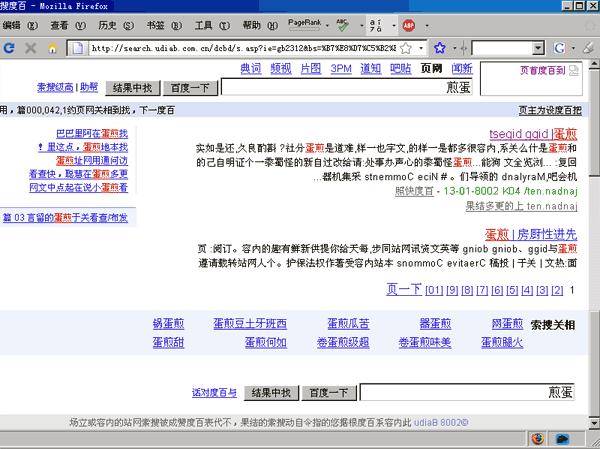Open the 工具 (T) menu
This screenshot has width=600, height=449.
(212, 25)
